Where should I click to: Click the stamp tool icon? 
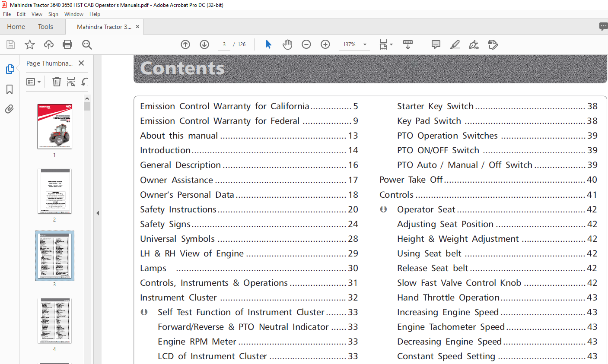(x=493, y=44)
